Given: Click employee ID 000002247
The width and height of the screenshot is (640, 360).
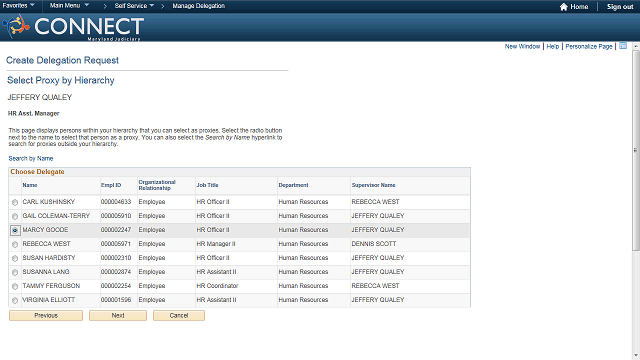Looking at the screenshot, I should pyautogui.click(x=116, y=230).
